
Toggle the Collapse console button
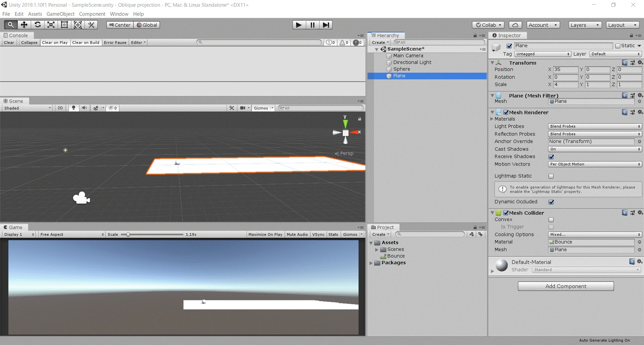point(29,43)
